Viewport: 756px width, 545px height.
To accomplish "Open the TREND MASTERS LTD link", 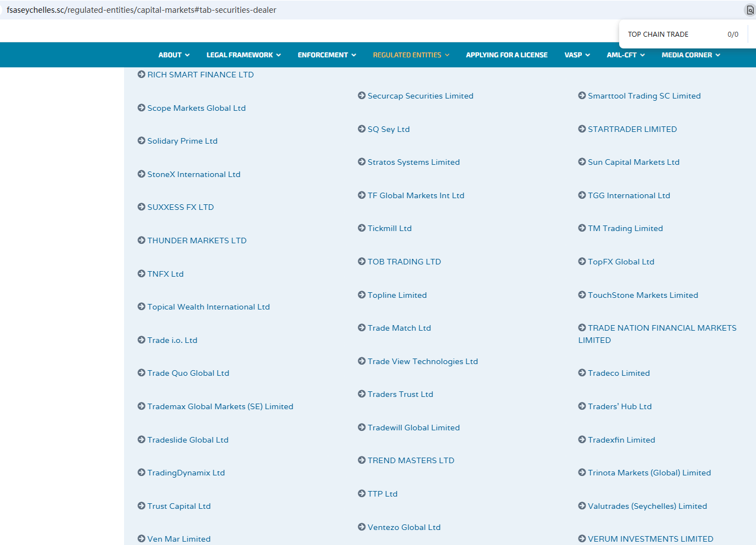I will 411,460.
